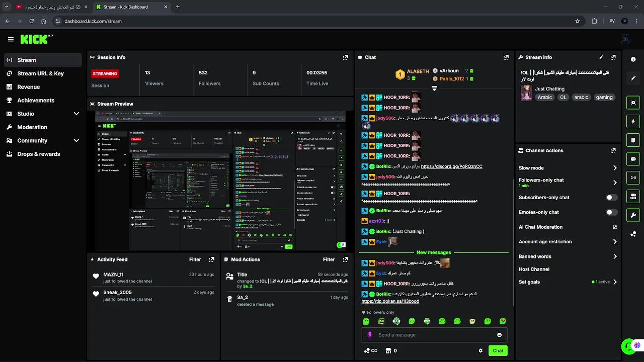Screen dimensions: 644x362
Task: Pop out the Activity Feed panel
Action: click(211, 259)
